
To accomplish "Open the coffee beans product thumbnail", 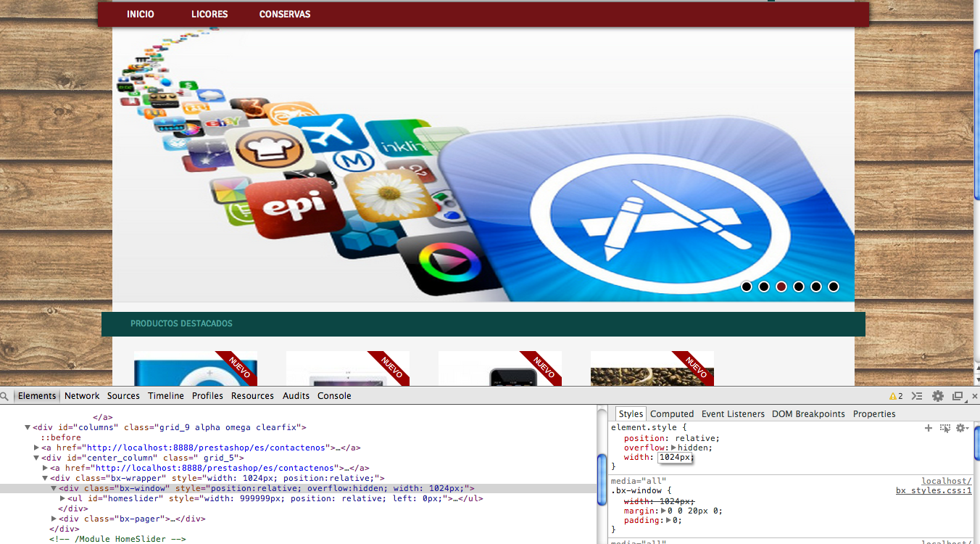I will tap(652, 368).
